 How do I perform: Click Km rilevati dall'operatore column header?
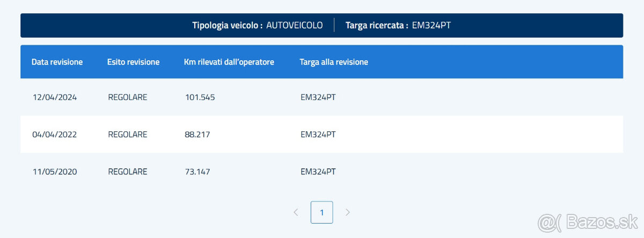coord(229,62)
